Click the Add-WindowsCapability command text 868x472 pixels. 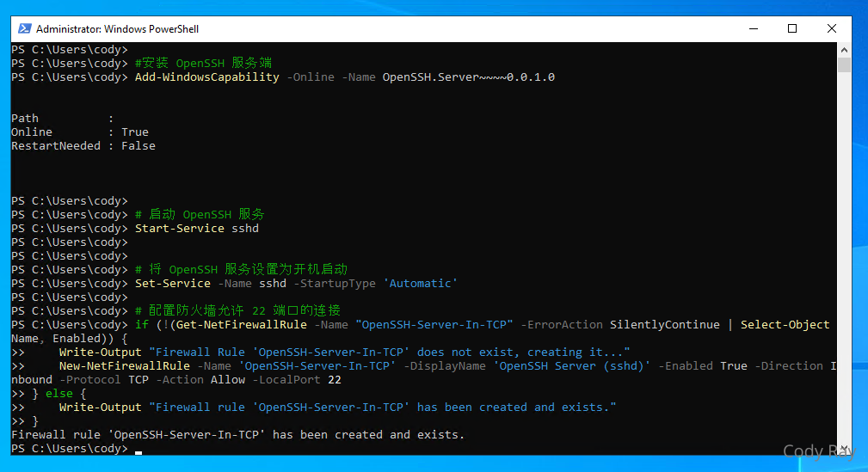coord(207,77)
